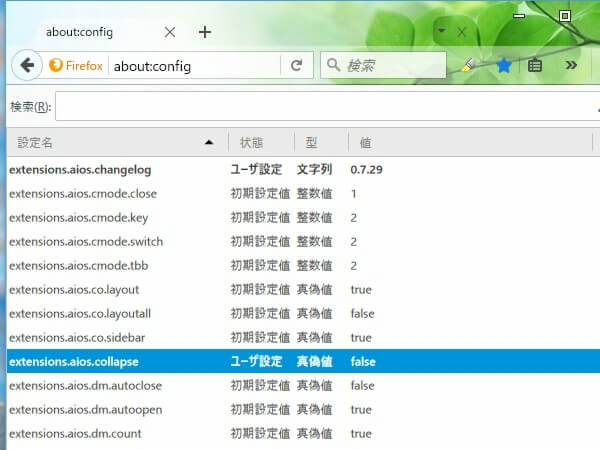
Task: Maximize the Firefox window
Action: (565, 16)
